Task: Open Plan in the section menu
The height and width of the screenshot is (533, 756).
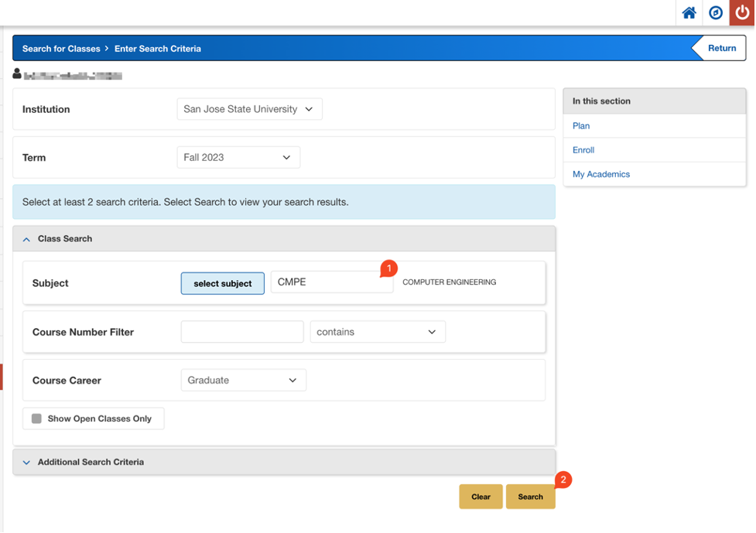Action: 581,126
